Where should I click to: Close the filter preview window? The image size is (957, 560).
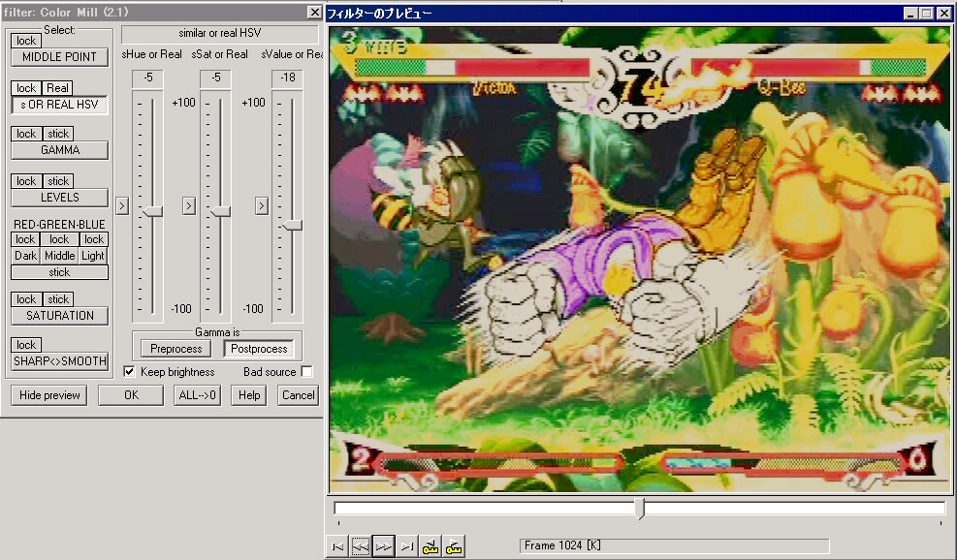[943, 13]
